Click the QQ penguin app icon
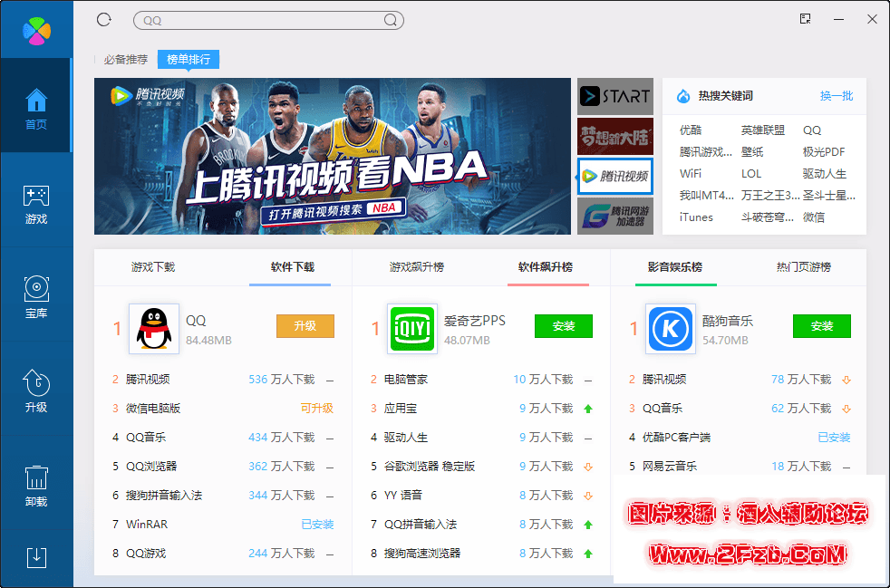This screenshot has width=890, height=588. click(x=154, y=329)
